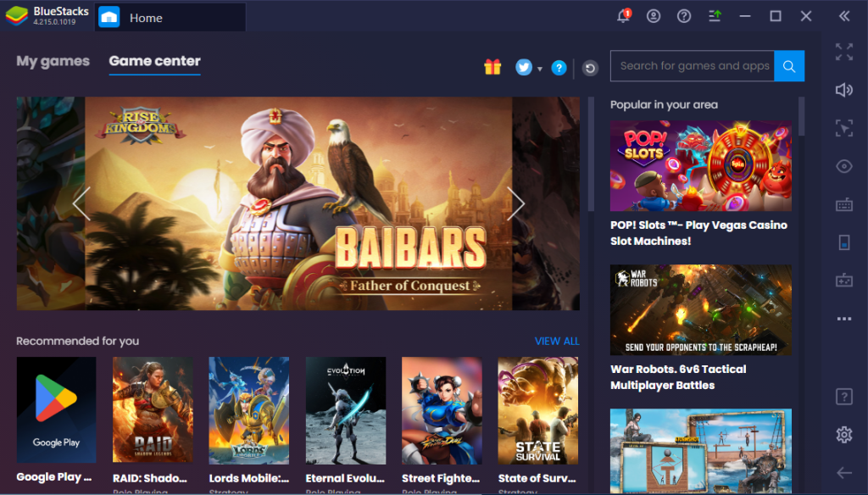The image size is (868, 495).
Task: Open the Street Fighter game tile
Action: (x=442, y=410)
